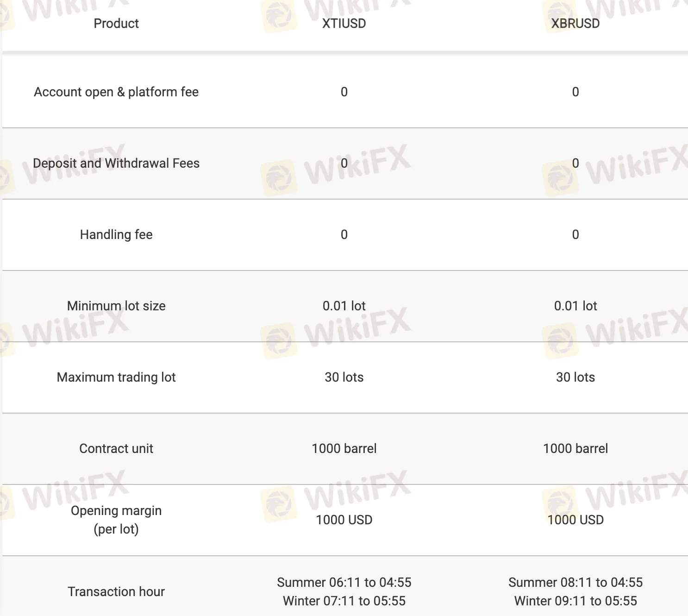Image resolution: width=688 pixels, height=616 pixels.
Task: Click the "Account open & platform fee" label
Action: coord(116,92)
